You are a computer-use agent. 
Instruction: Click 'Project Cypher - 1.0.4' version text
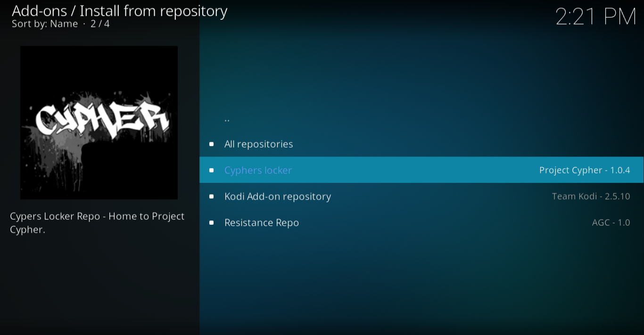click(585, 170)
